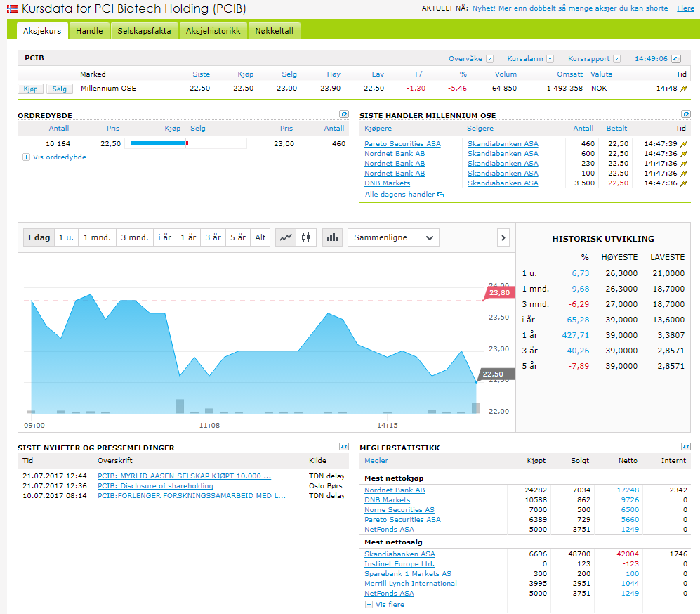This screenshot has height=614, width=700.
Task: Click the Volum column header
Action: tap(506, 74)
